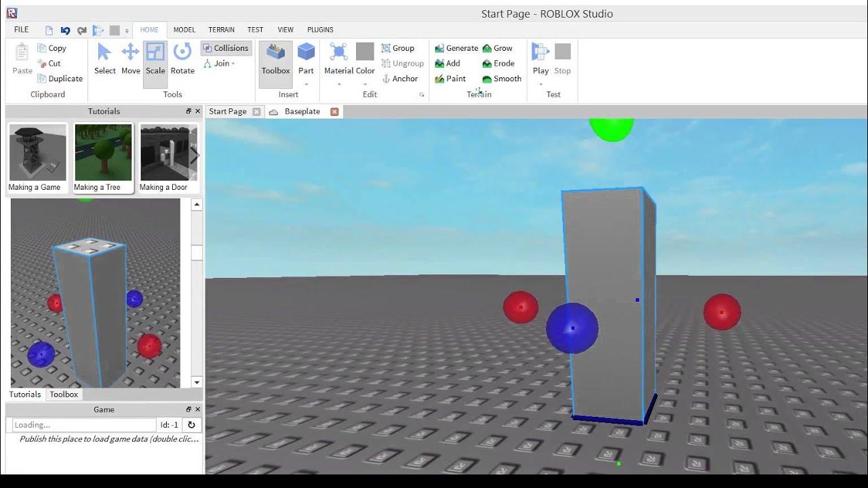The height and width of the screenshot is (488, 868).
Task: Select the Tutorials bottom tab
Action: [25, 394]
